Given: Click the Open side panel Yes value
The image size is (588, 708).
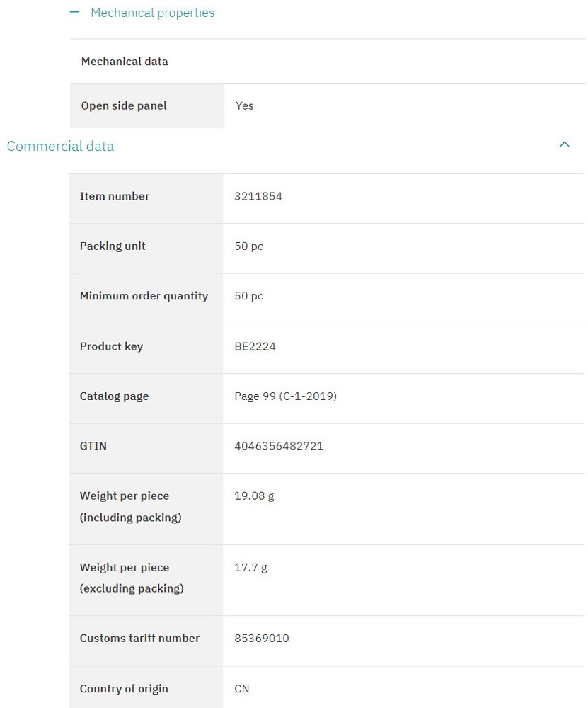Looking at the screenshot, I should tap(244, 105).
